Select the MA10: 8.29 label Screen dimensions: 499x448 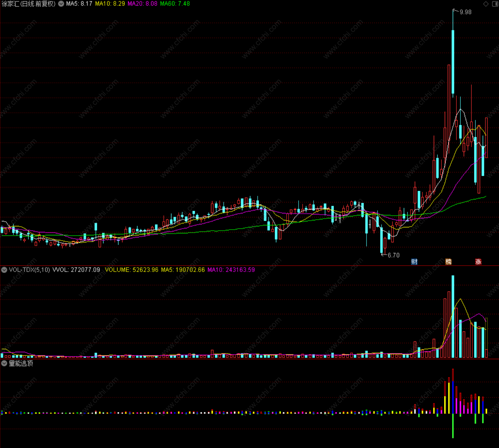pyautogui.click(x=110, y=4)
